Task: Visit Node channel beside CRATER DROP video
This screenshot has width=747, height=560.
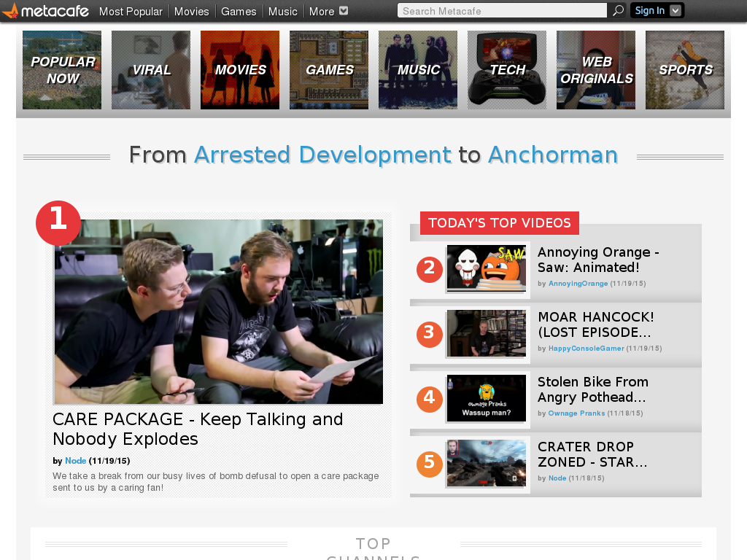Action: click(x=557, y=478)
